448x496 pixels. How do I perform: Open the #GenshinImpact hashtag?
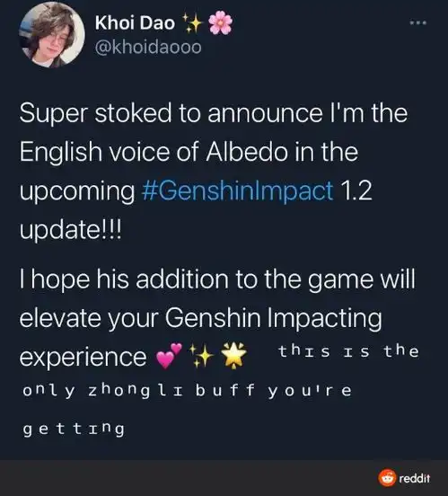pyautogui.click(x=238, y=190)
